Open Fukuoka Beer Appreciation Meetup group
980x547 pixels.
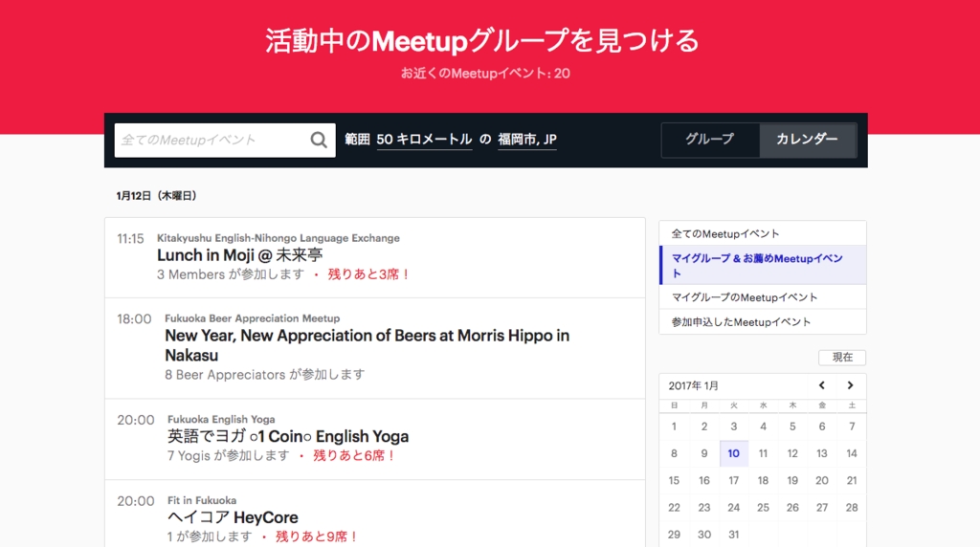click(x=253, y=318)
